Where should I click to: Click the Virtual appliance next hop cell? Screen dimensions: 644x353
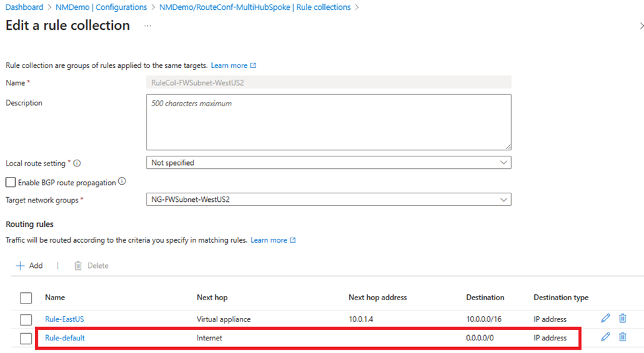point(223,319)
